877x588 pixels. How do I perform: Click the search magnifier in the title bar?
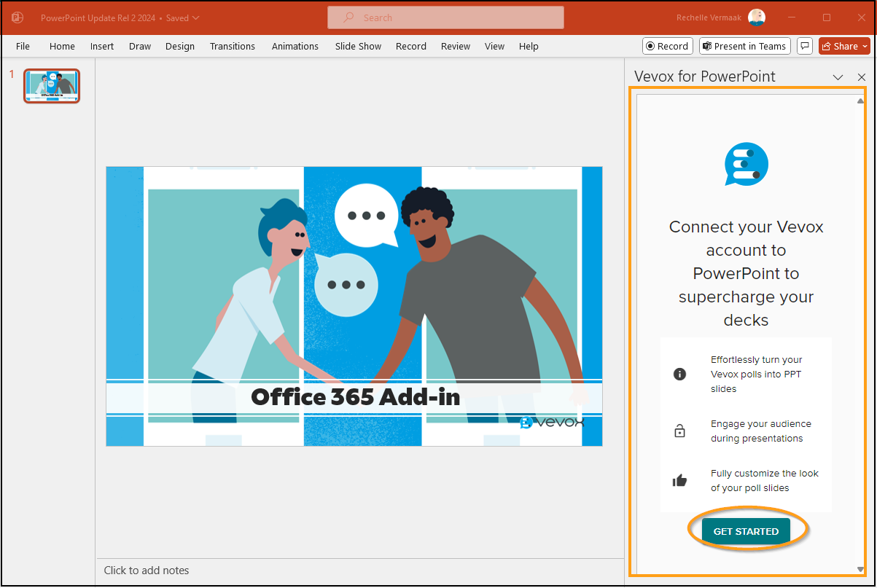tap(349, 17)
